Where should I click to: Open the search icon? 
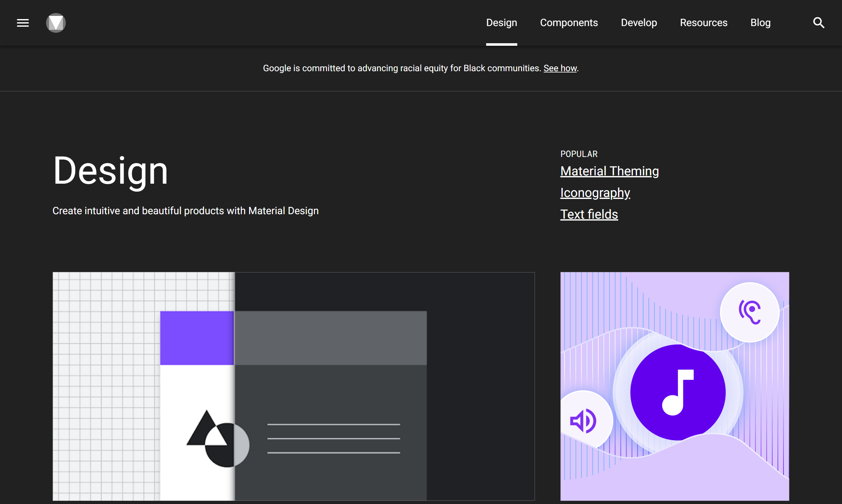(818, 23)
